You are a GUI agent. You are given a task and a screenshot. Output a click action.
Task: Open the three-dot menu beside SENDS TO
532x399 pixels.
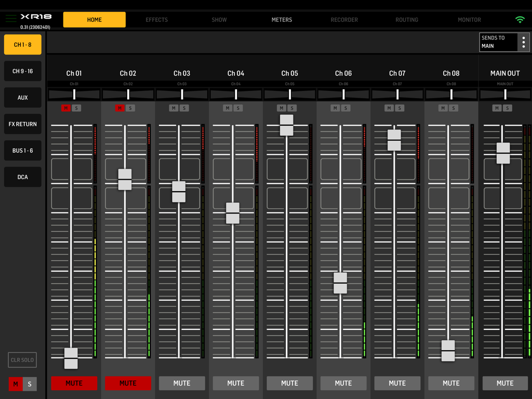[523, 42]
